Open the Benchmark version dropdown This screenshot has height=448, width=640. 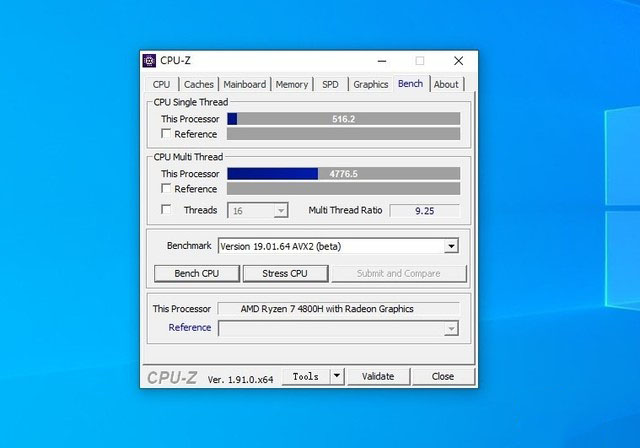(x=451, y=246)
